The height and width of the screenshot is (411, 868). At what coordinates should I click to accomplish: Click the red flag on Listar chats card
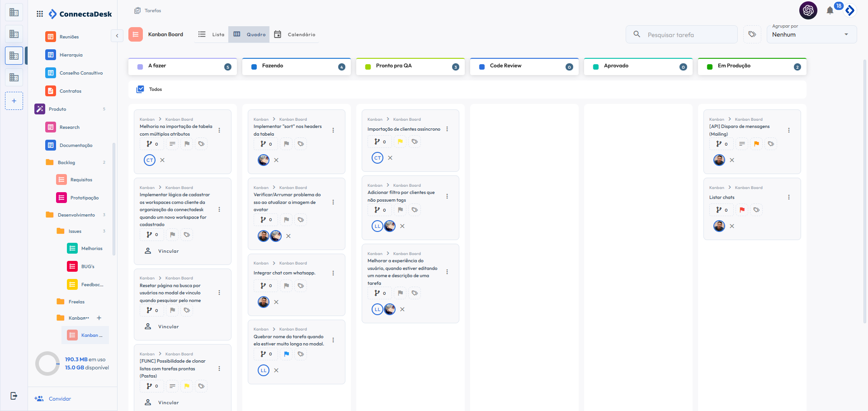[742, 210]
